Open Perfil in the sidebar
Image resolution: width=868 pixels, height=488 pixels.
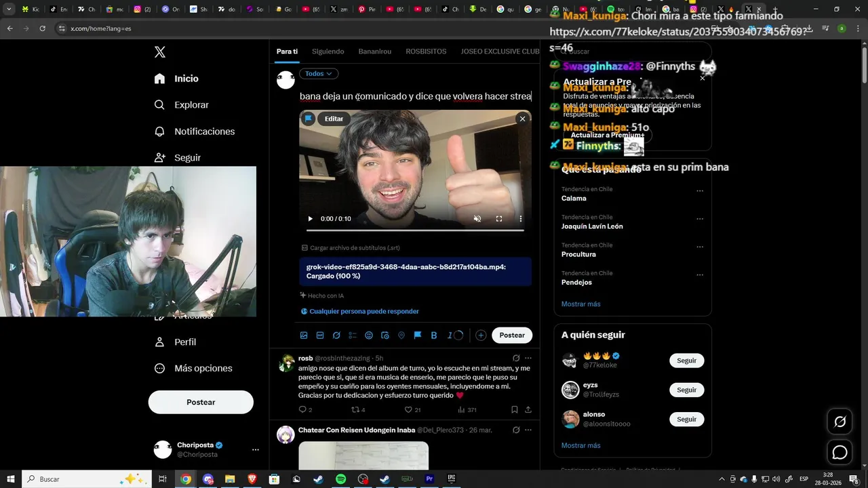pyautogui.click(x=176, y=342)
